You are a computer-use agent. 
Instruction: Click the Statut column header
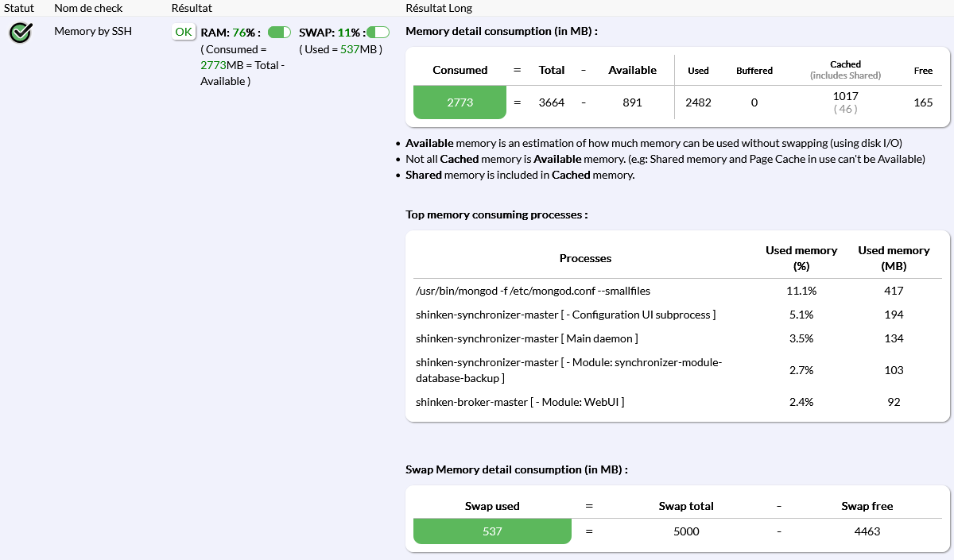[x=17, y=8]
